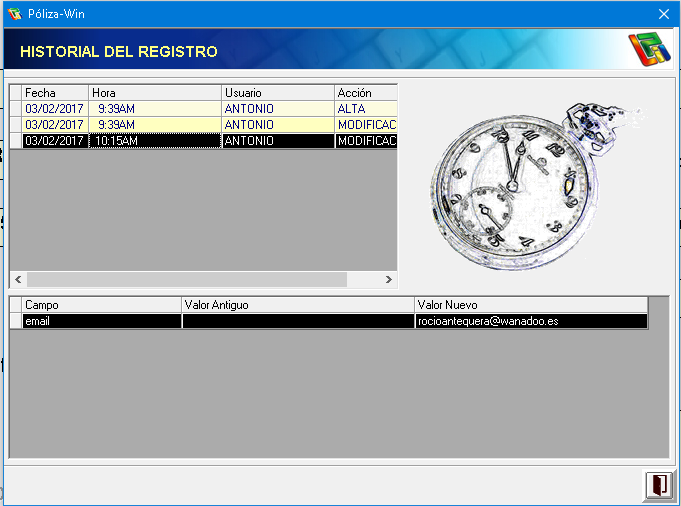The width and height of the screenshot is (681, 506).
Task: Click the horizontal scrollbar thumb in history grid
Action: click(187, 279)
